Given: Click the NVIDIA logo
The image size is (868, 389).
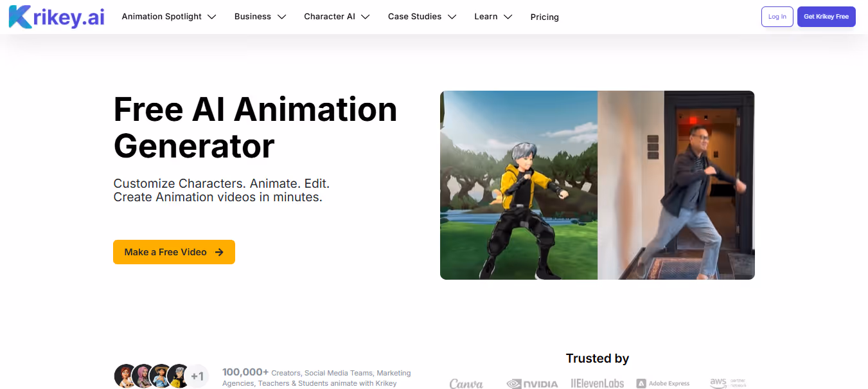Looking at the screenshot, I should coord(533,384).
